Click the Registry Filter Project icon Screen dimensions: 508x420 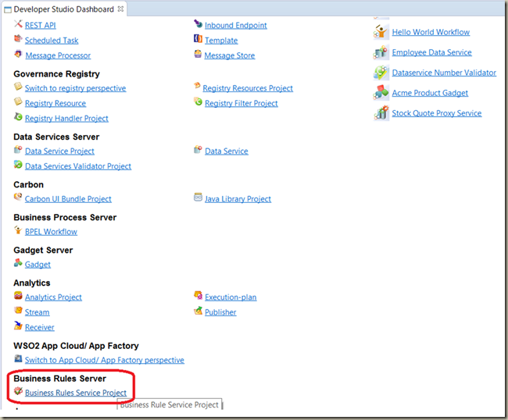click(x=198, y=101)
